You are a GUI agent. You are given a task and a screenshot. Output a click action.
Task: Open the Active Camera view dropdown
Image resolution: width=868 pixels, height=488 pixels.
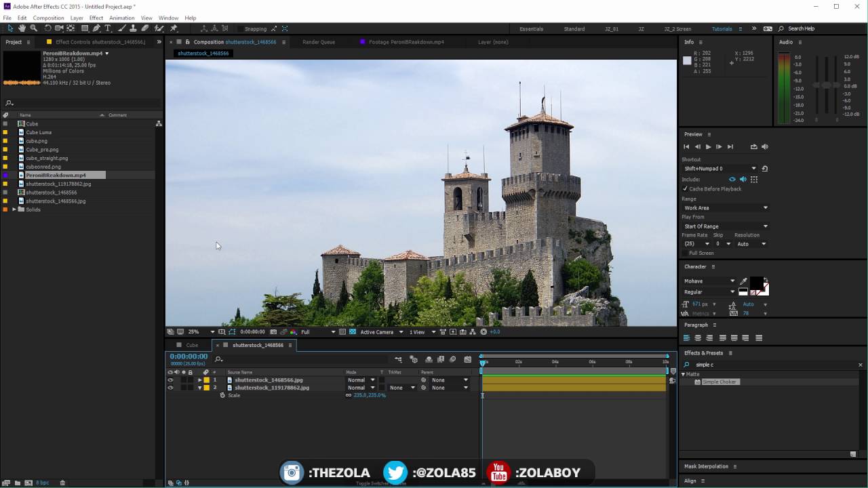pos(381,332)
